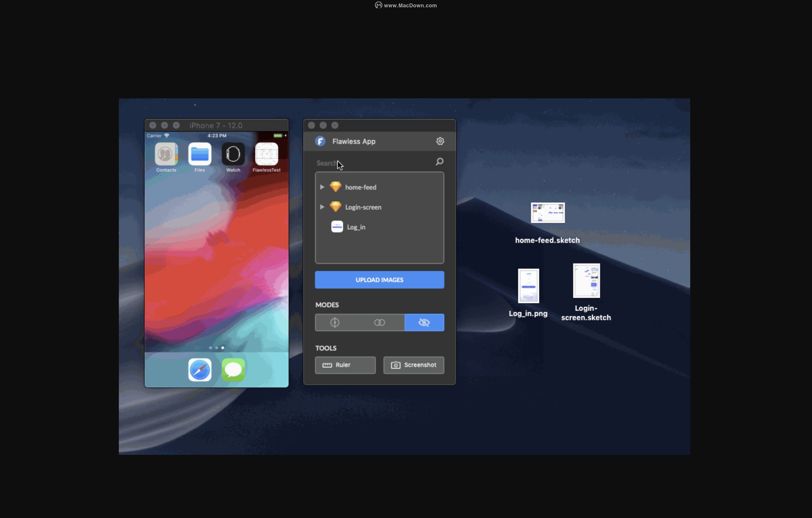Image resolution: width=812 pixels, height=518 pixels.
Task: Click the Screenshot tool button
Action: (413, 365)
